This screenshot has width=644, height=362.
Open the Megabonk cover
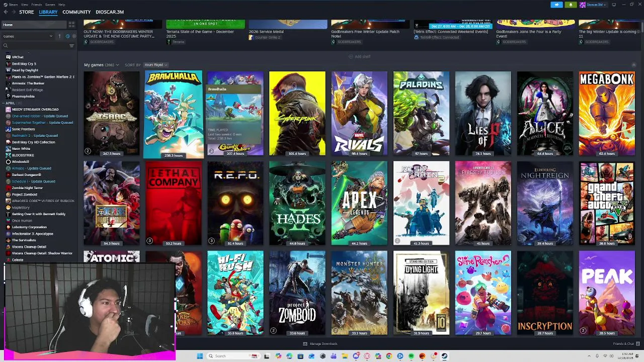click(607, 113)
